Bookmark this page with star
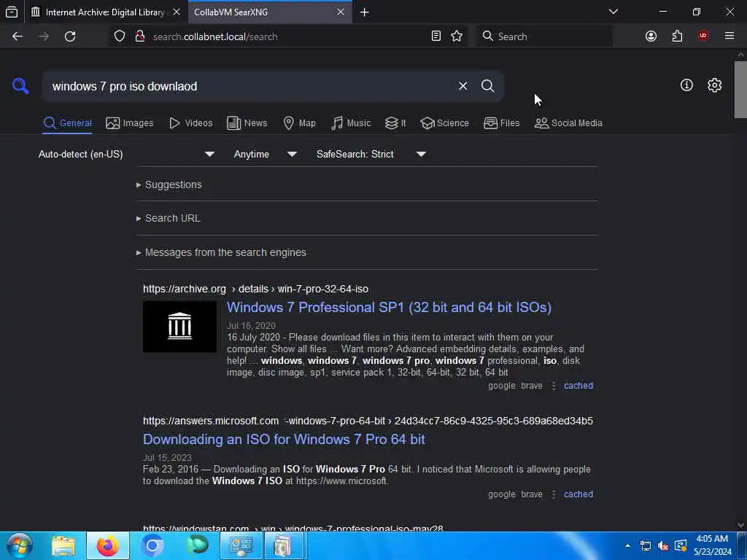 click(x=457, y=36)
